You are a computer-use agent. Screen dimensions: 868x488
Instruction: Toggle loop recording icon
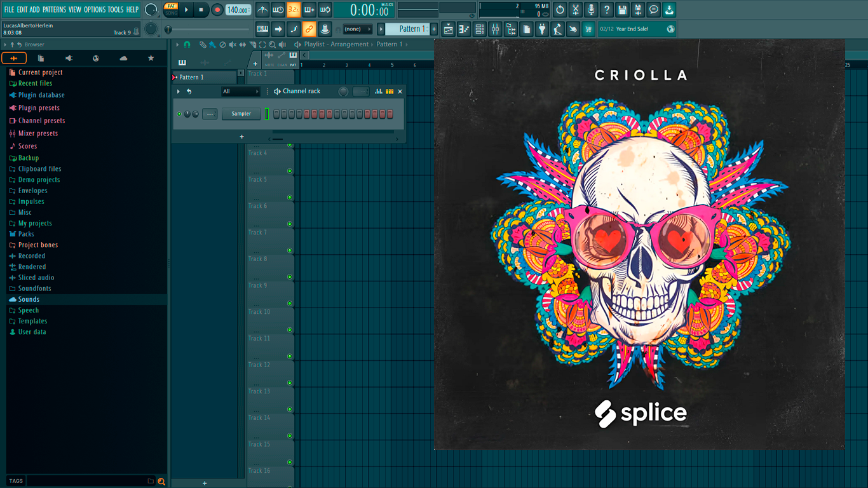pyautogui.click(x=324, y=10)
